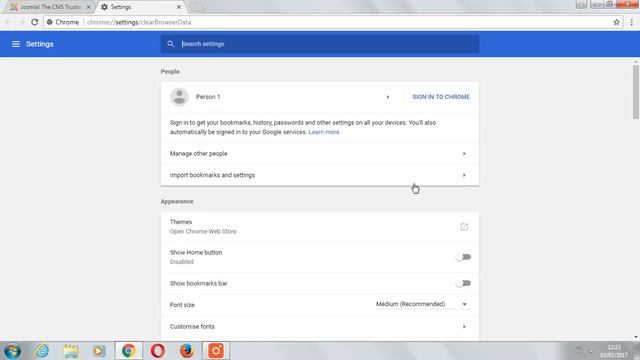
Task: Click the forward navigation arrow
Action: (22, 22)
